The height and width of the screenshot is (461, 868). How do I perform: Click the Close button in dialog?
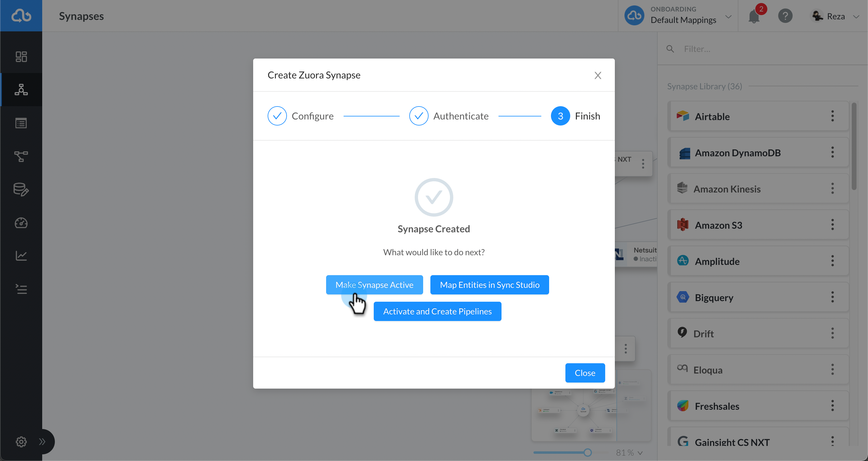[585, 373]
